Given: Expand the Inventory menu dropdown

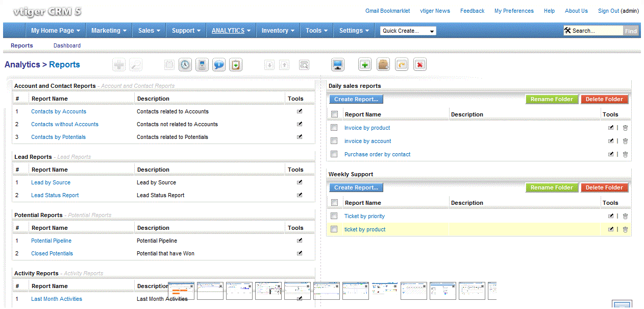Looking at the screenshot, I should 278,31.
